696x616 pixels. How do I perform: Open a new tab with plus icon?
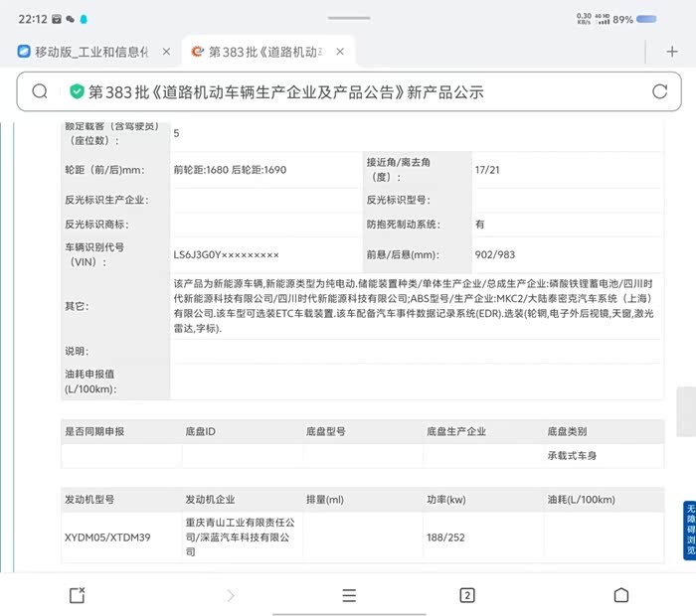click(672, 52)
